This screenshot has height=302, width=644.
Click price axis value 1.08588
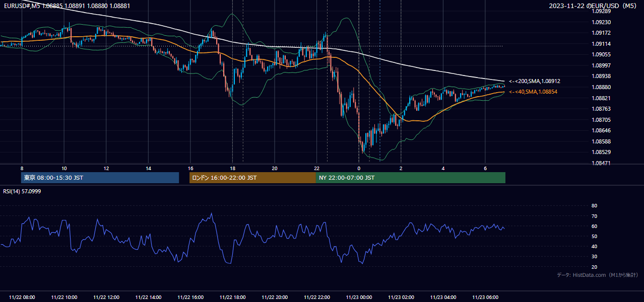click(601, 141)
